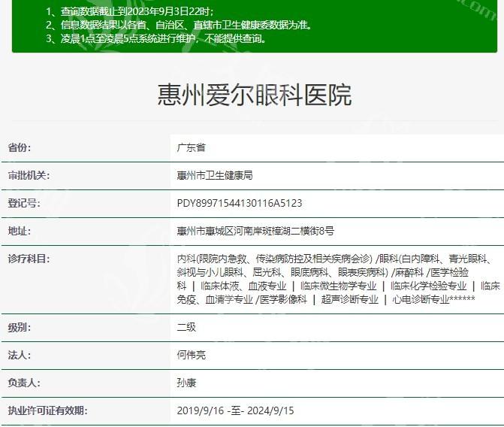The height and width of the screenshot is (427, 504).
Task: Click address 惠州市惠城区河南岸斑樟湖二横街8号
Action: coord(255,231)
